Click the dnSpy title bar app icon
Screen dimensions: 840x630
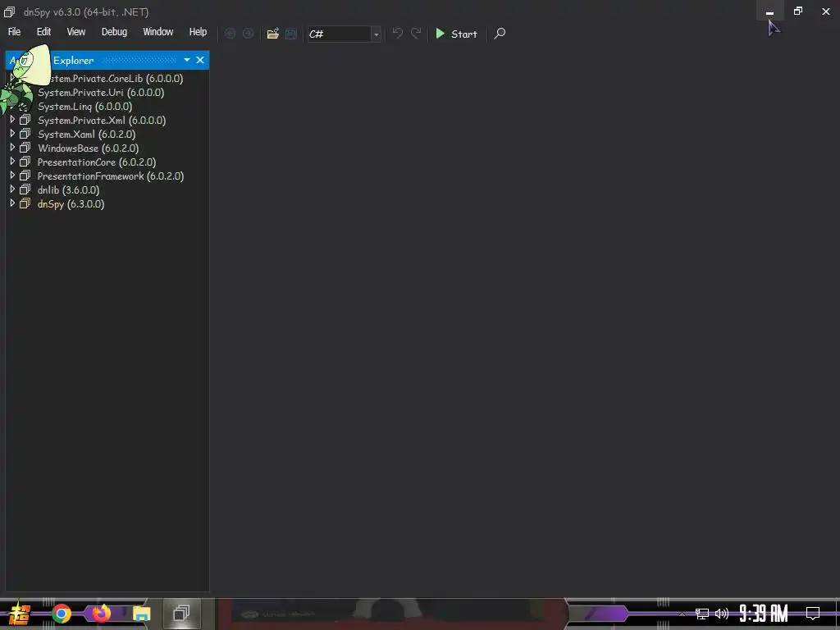9,11
